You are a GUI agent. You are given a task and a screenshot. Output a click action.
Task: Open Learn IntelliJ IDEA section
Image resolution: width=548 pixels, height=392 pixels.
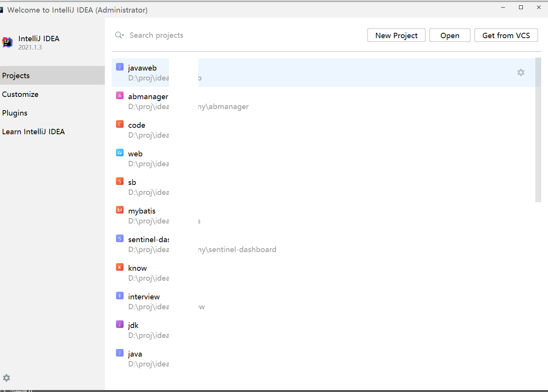tap(34, 131)
